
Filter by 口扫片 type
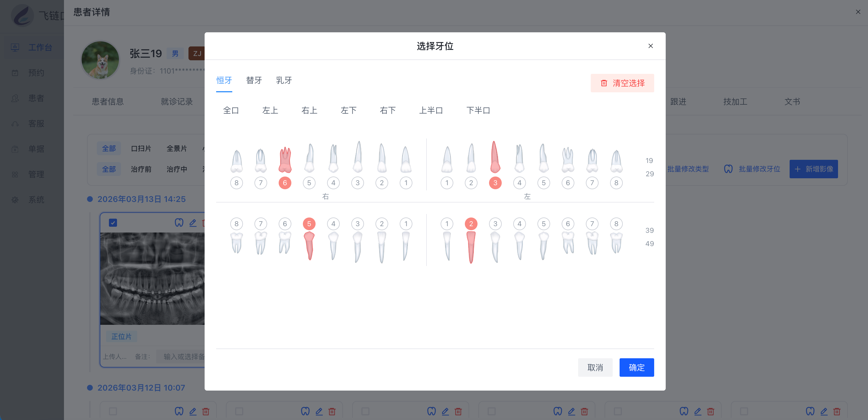(141, 149)
